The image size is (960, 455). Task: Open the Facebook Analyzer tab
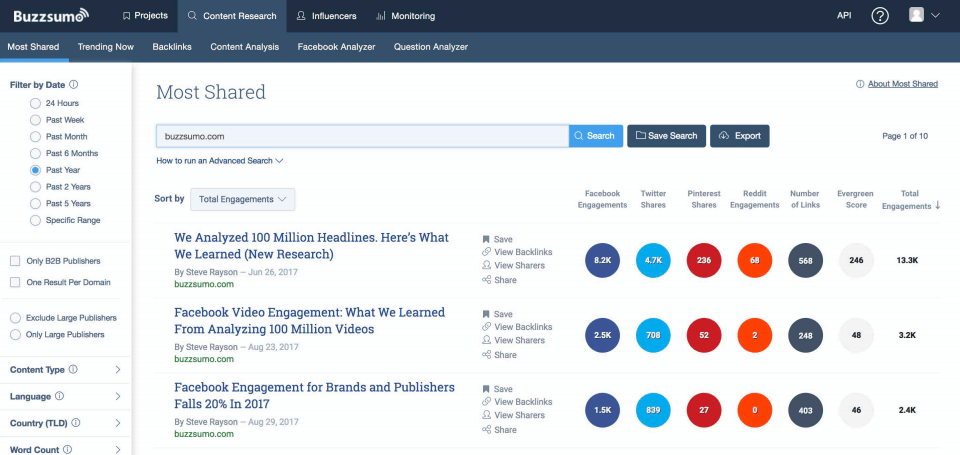point(336,47)
